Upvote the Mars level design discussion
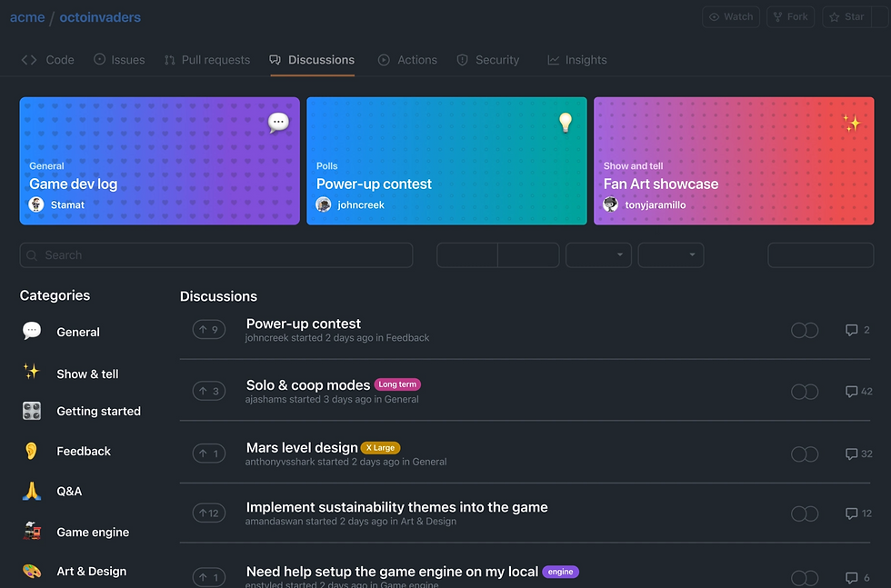 pos(209,453)
